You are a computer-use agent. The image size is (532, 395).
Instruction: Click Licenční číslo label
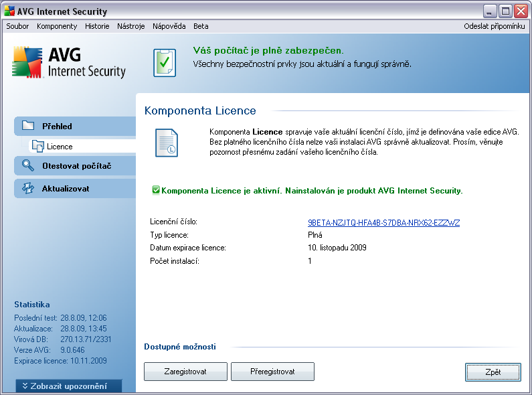click(173, 222)
